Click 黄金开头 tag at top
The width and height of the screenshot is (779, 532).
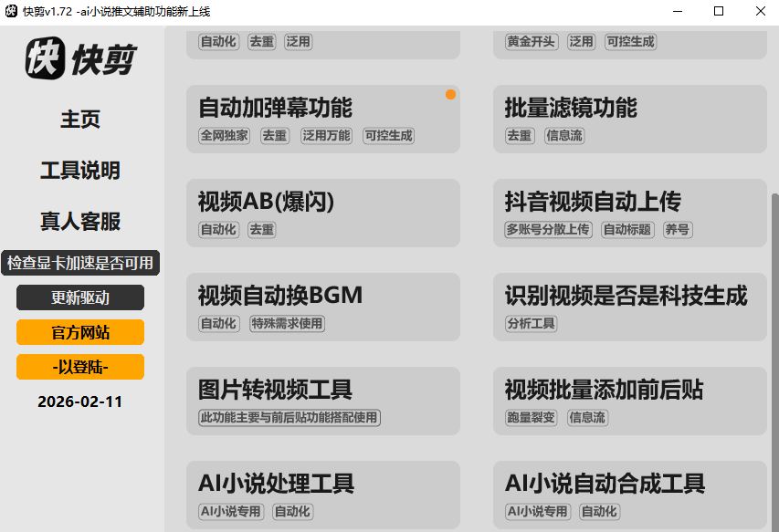coord(532,42)
